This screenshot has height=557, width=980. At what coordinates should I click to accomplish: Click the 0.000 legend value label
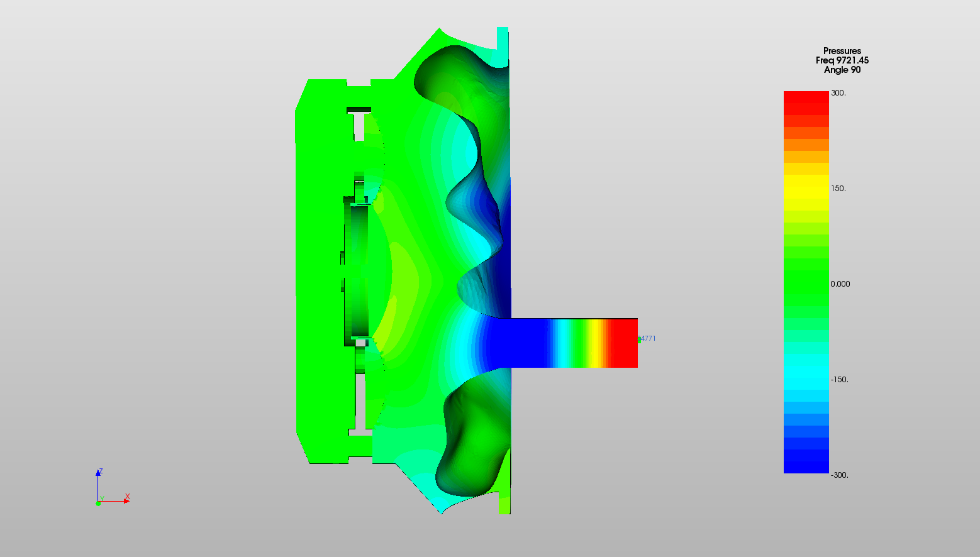(840, 284)
